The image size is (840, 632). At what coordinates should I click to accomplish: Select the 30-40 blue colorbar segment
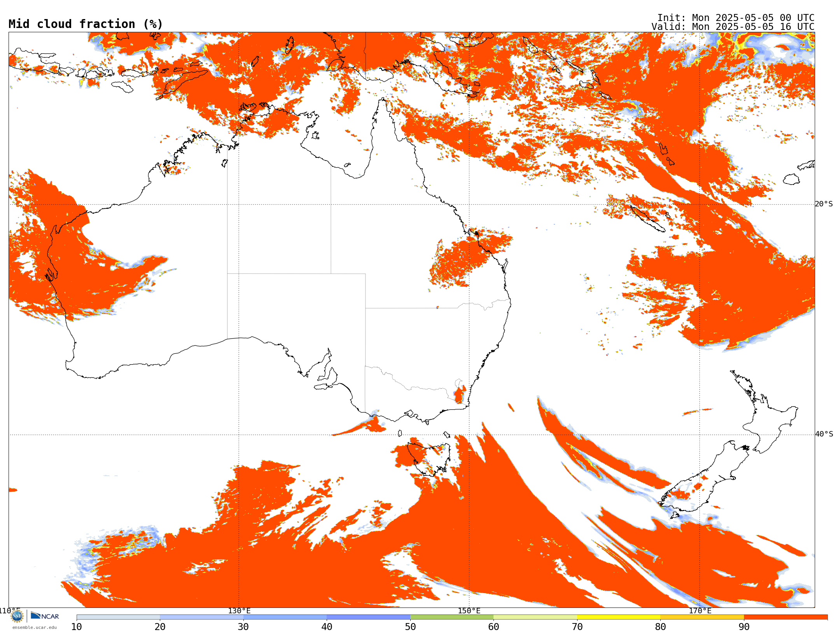click(x=285, y=617)
